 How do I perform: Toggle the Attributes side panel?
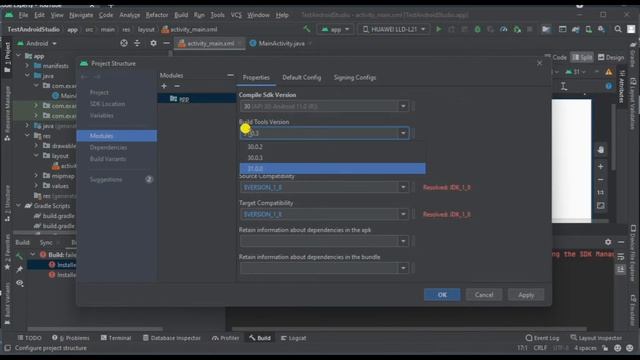(x=621, y=87)
